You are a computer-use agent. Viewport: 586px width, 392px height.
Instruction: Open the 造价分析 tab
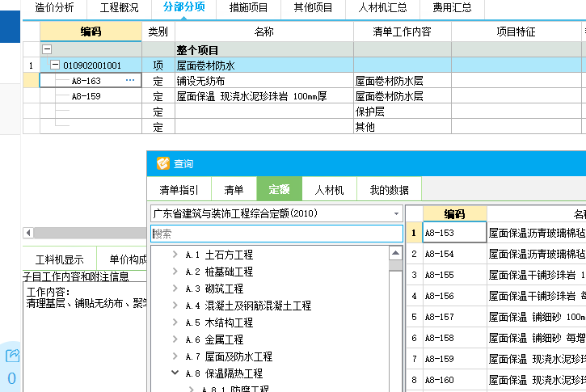[55, 8]
